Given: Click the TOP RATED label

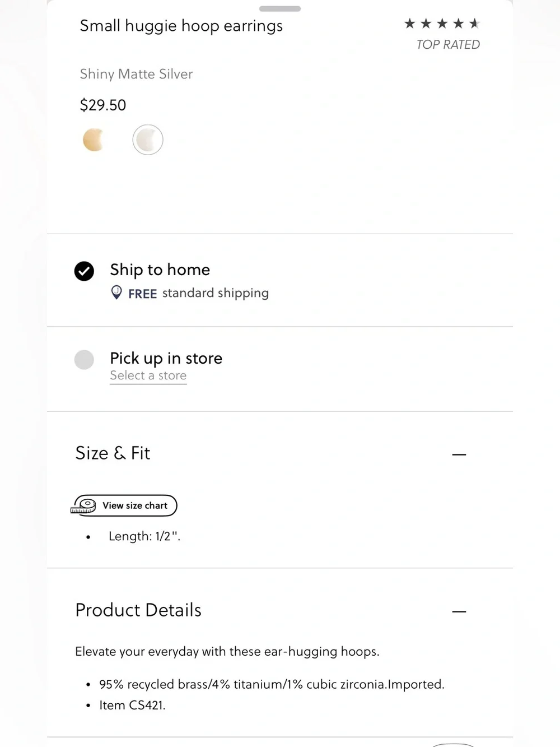Looking at the screenshot, I should [448, 44].
